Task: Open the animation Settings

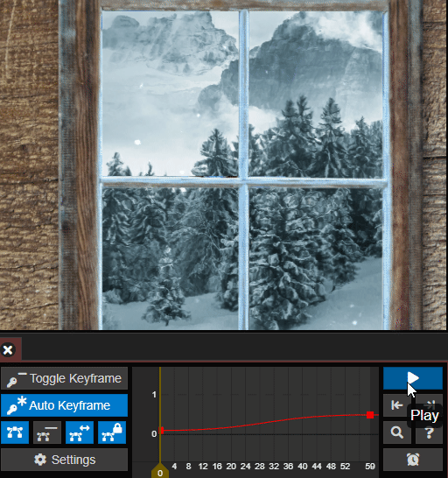Action: coord(64,460)
